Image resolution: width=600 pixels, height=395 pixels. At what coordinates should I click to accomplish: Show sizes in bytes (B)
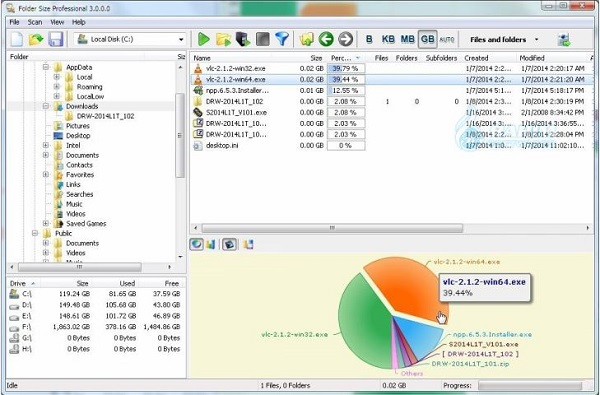coord(369,39)
